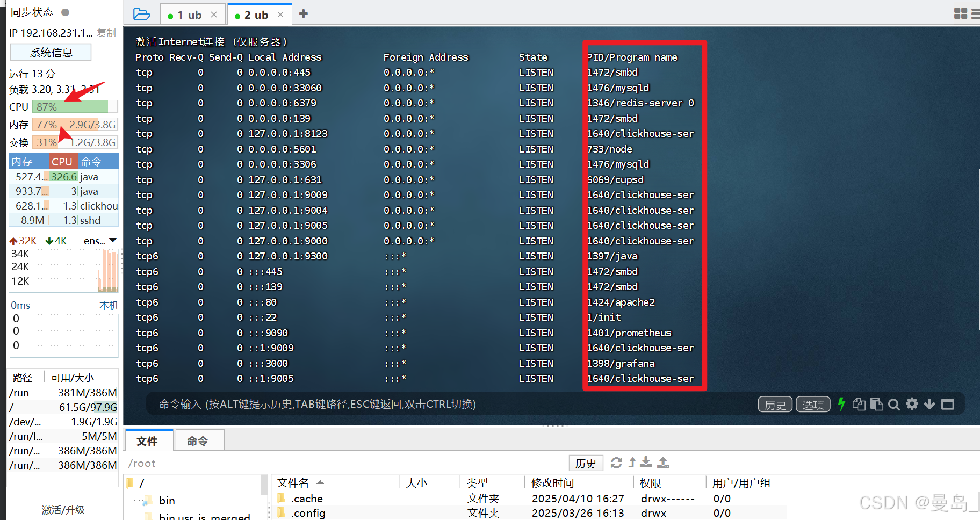
Task: Open the 选项 options button
Action: click(813, 405)
